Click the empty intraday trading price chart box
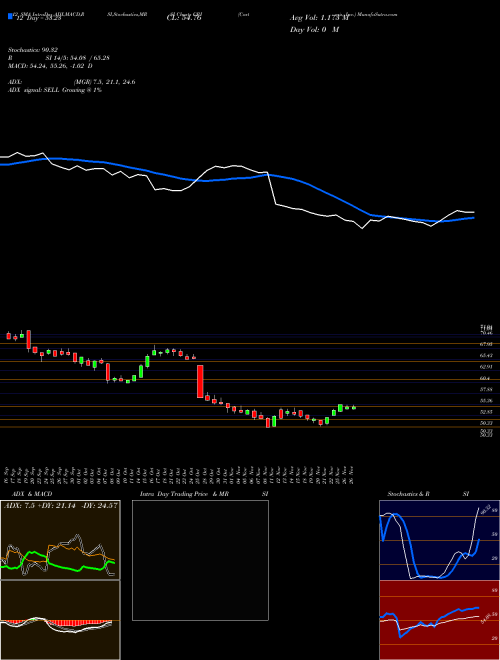500x660 pixels. (x=200, y=560)
